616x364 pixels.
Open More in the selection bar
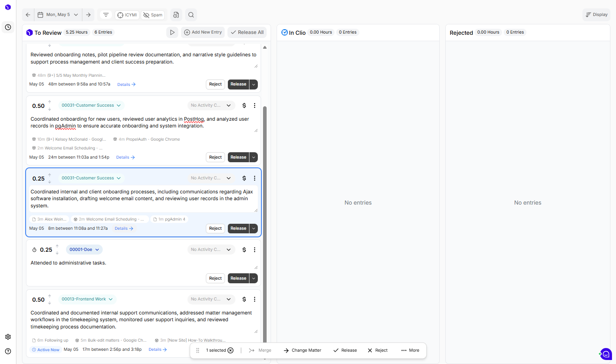[410, 350]
